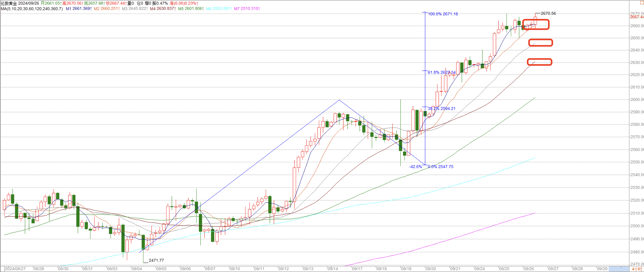
Task: Click the low price 低2657.98
Action: 95,3
